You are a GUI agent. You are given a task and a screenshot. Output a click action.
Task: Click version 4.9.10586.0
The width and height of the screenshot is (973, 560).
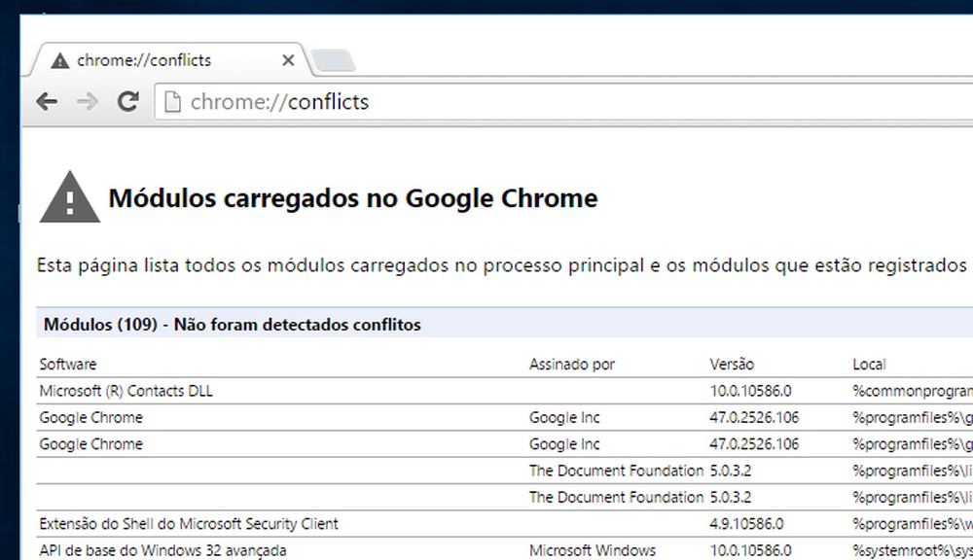tap(746, 524)
